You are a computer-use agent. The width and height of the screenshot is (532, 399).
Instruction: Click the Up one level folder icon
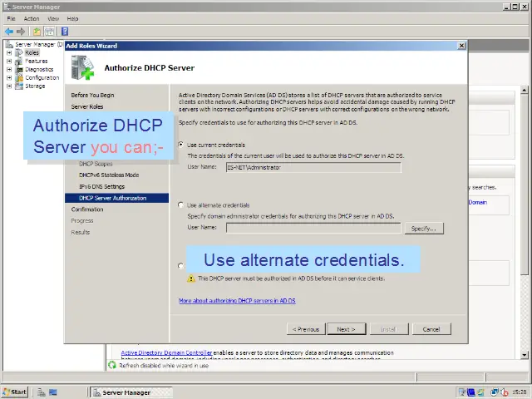pos(37,32)
